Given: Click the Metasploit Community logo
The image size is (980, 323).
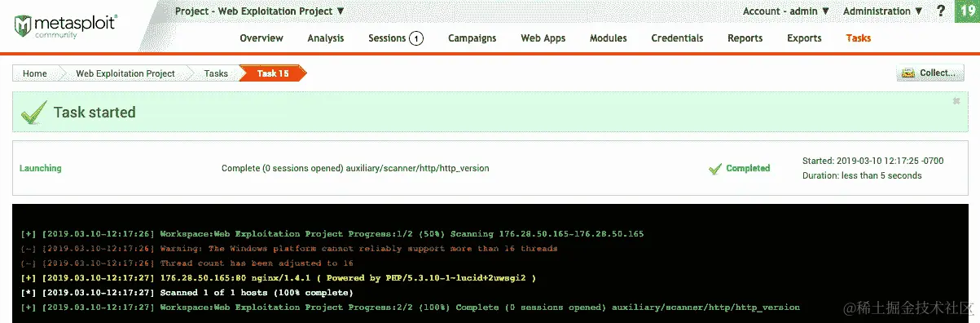Looking at the screenshot, I should (65, 25).
